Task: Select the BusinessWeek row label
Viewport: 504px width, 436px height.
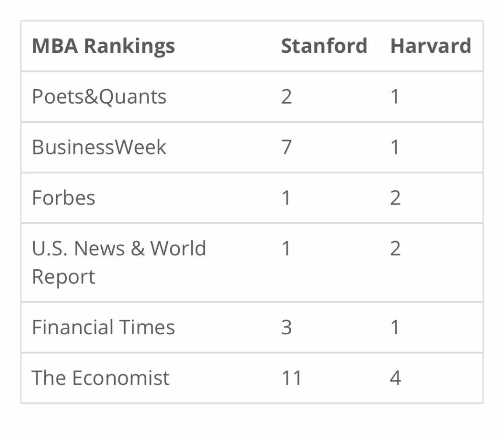Action: (99, 147)
